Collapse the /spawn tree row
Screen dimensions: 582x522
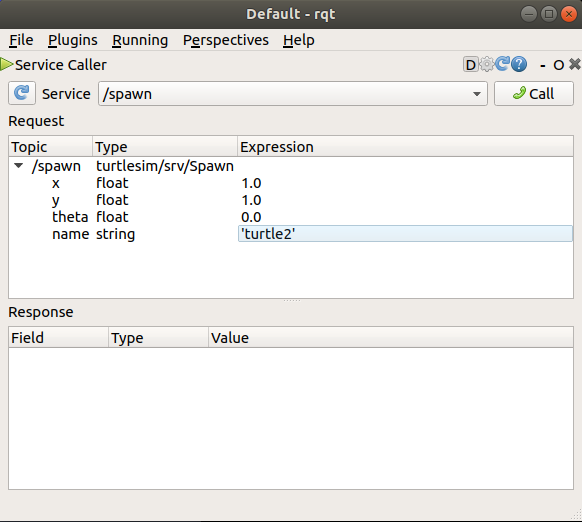19,166
